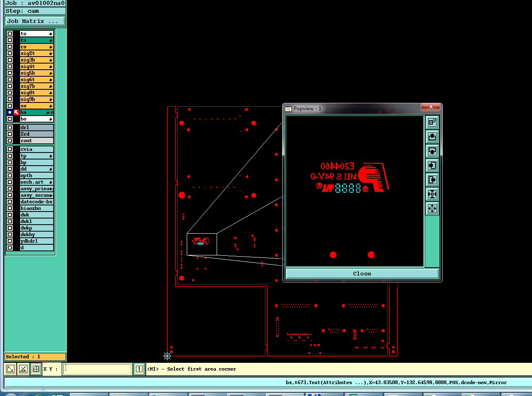Image resolution: width=532 pixels, height=396 pixels.
Task: Select the bo layer name
Action: (x=36, y=119)
